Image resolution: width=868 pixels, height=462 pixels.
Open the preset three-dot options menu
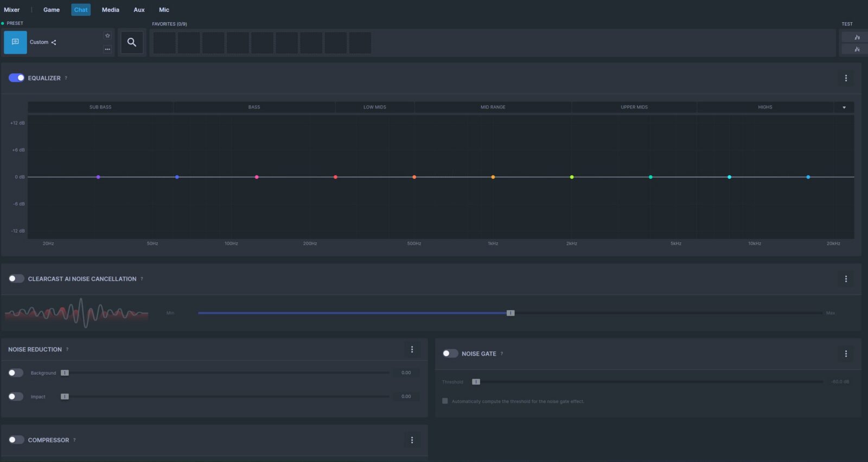[x=107, y=49]
